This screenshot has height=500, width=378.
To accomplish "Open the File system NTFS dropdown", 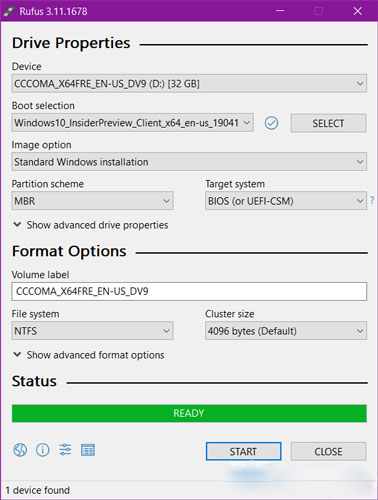I will point(92,331).
